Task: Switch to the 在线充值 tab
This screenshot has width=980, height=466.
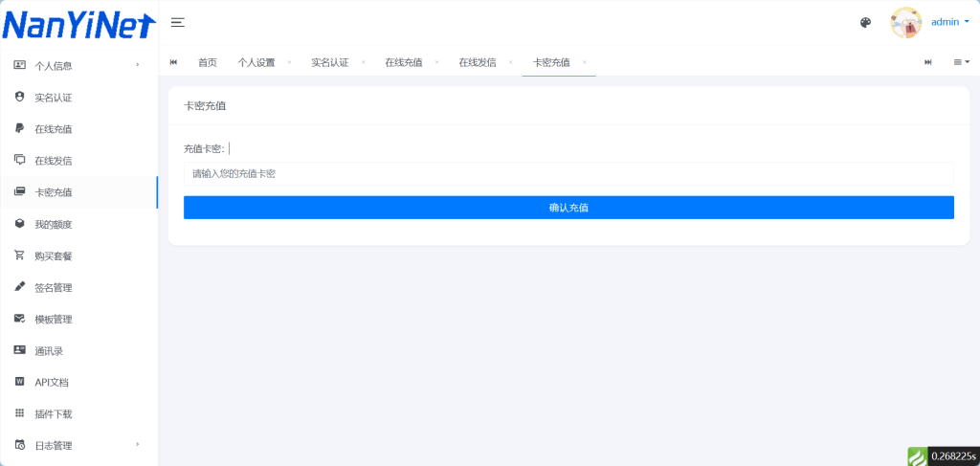Action: 404,62
